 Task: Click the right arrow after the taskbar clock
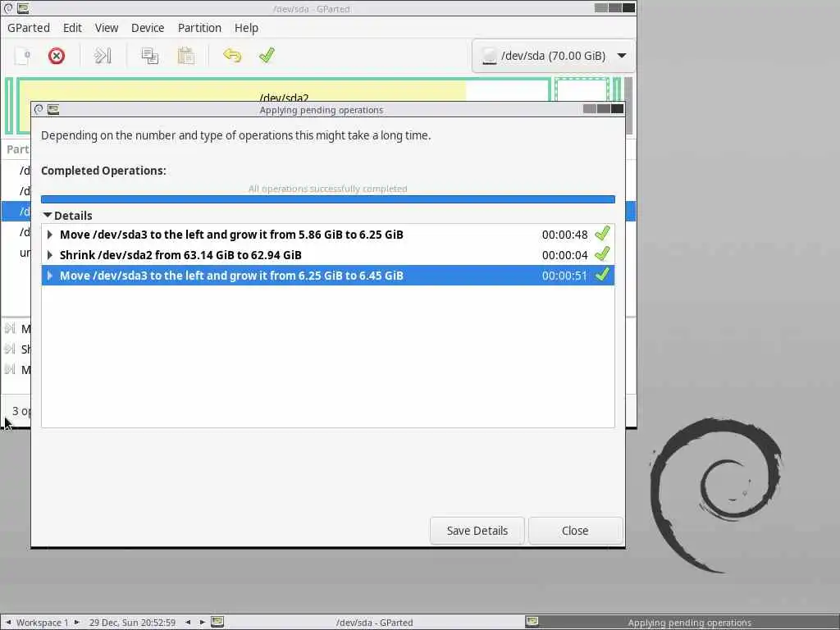[203, 622]
